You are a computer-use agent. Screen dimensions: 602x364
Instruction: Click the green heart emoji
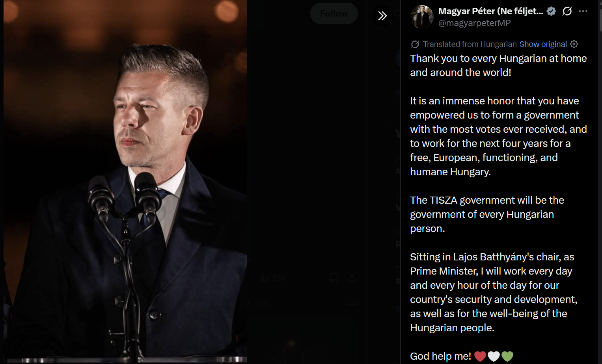507,356
